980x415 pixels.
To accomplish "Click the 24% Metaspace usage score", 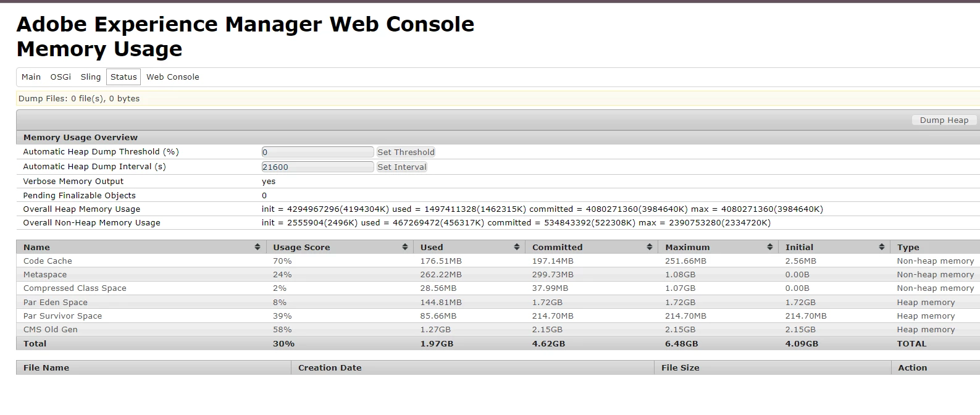I will (x=282, y=275).
